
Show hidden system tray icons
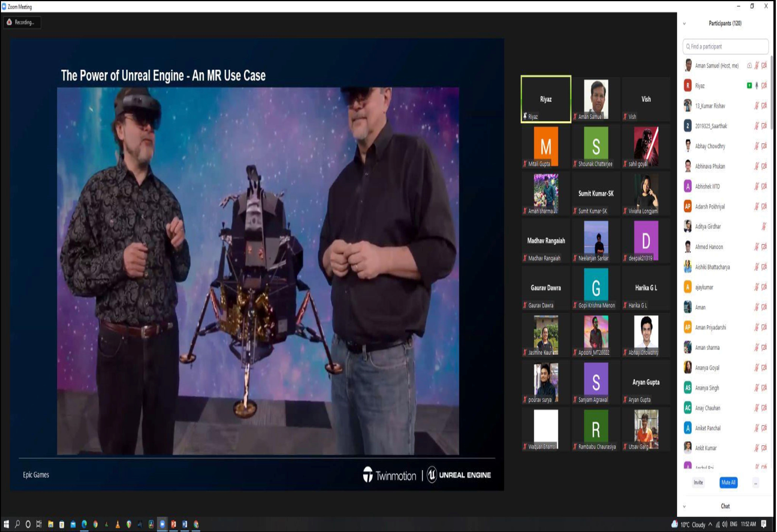tap(710, 524)
